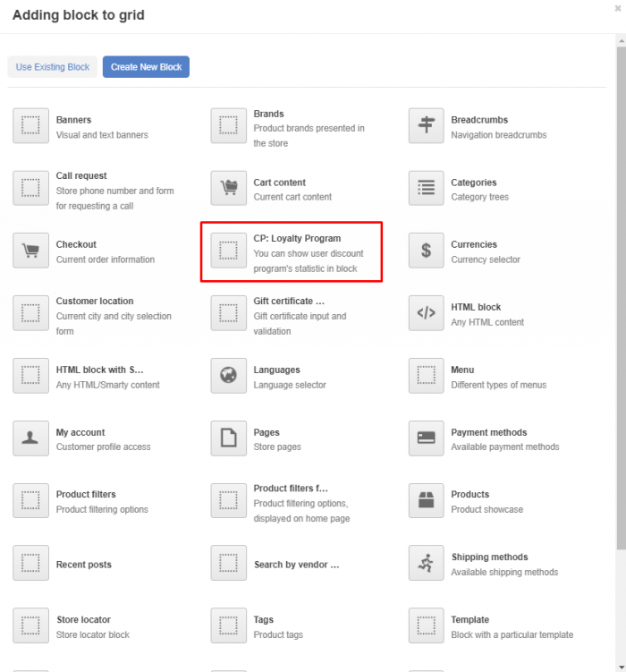Click the HTML block title
The height and width of the screenshot is (672, 626).
[476, 307]
